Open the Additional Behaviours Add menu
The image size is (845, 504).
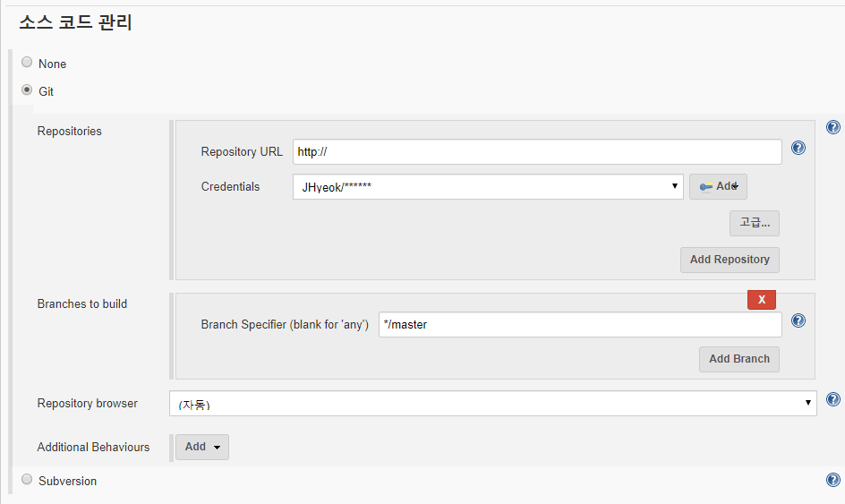coord(201,447)
